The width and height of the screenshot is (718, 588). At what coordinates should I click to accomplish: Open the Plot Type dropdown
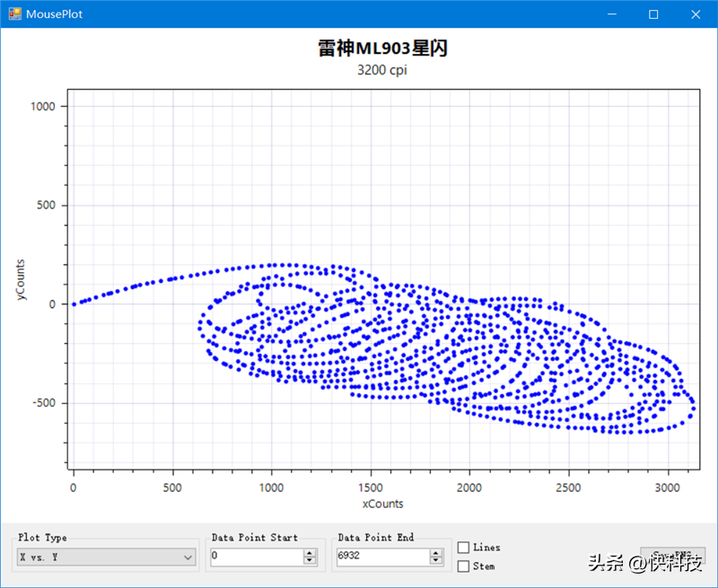click(x=106, y=557)
